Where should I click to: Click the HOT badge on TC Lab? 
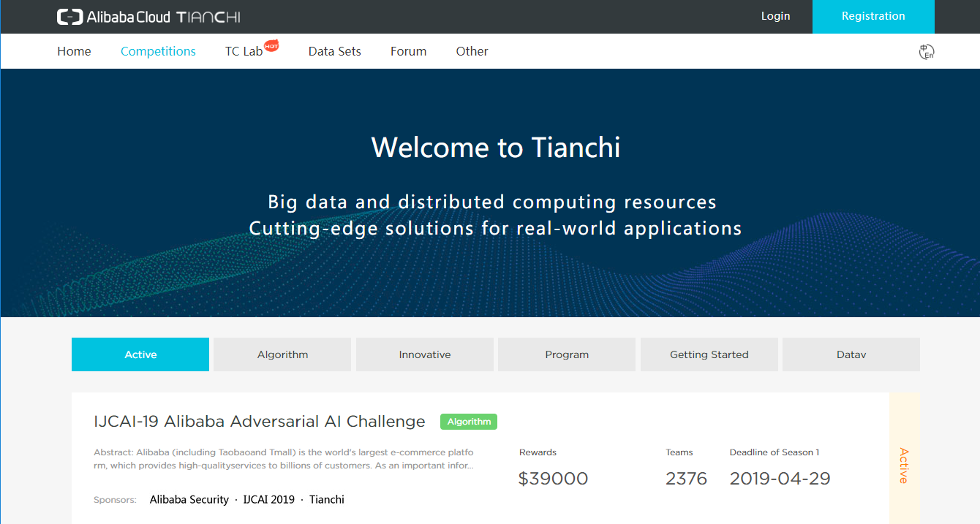coord(271,46)
